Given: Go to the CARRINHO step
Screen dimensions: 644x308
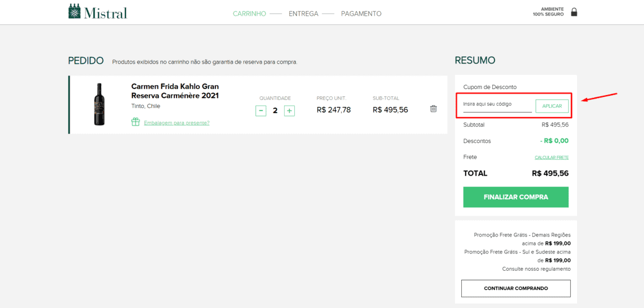Looking at the screenshot, I should click(x=250, y=14).
